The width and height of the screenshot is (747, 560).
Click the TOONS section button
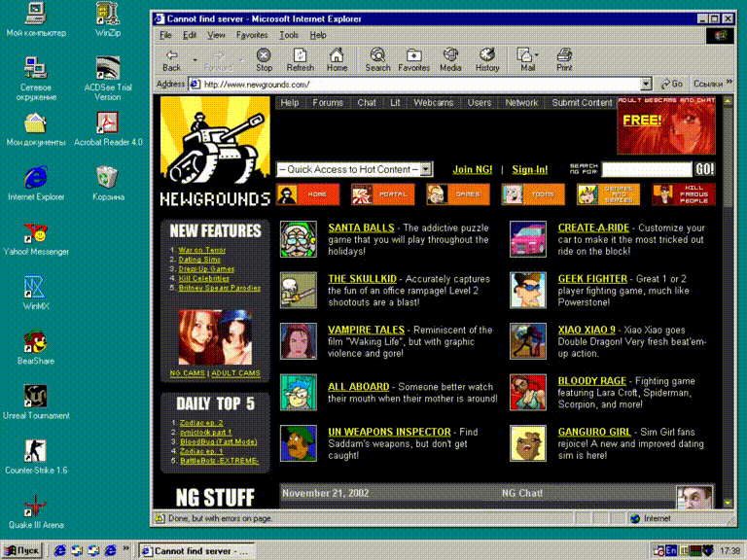[533, 194]
